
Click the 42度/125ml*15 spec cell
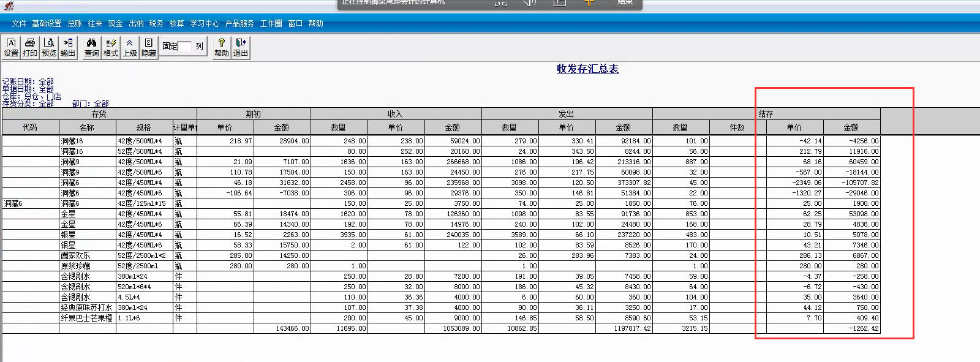(x=144, y=203)
